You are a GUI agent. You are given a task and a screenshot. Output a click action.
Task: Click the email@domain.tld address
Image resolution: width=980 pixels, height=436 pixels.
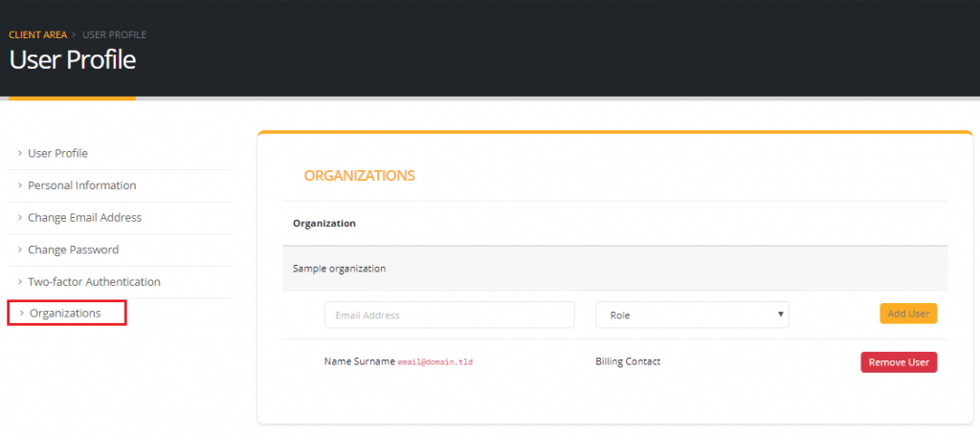pos(435,363)
